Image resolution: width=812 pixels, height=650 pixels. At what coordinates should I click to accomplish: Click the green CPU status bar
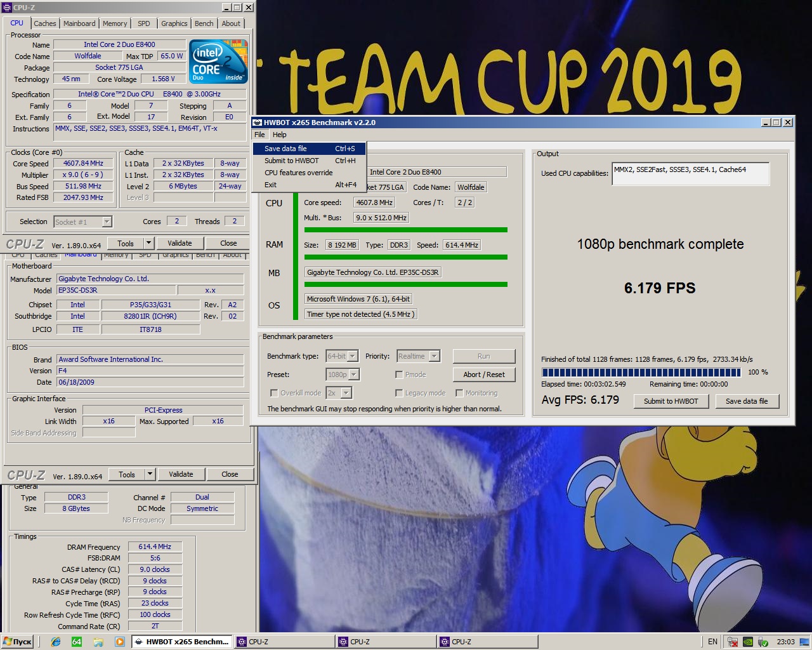[406, 230]
